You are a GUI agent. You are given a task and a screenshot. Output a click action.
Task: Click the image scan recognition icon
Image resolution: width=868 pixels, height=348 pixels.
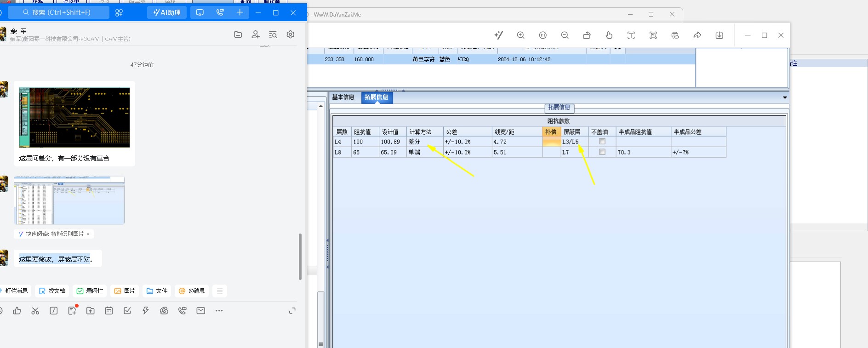click(x=653, y=35)
